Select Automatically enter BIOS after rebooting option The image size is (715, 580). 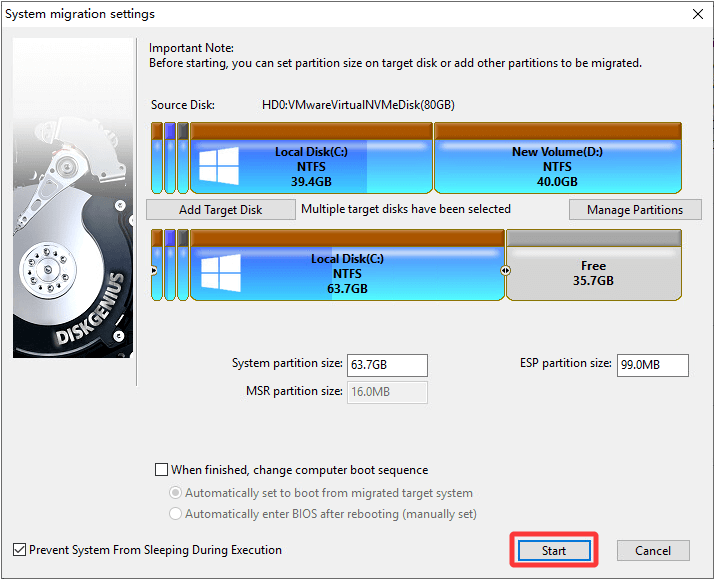pos(176,514)
